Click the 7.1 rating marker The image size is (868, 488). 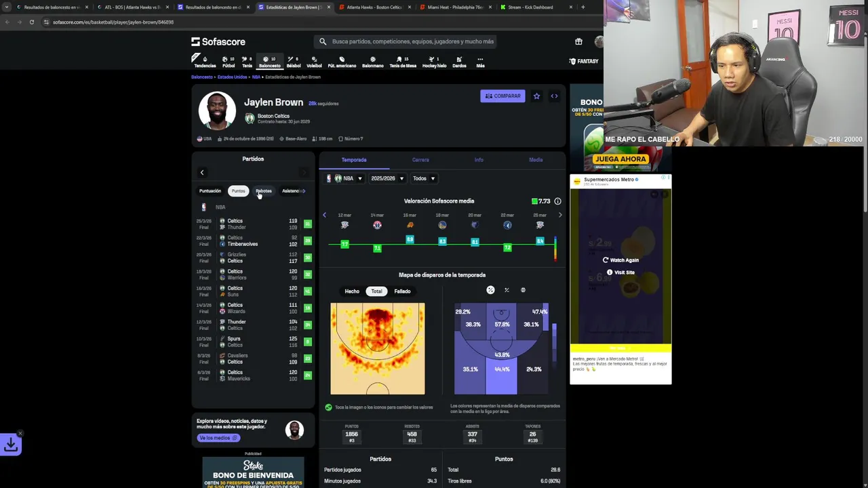click(377, 248)
